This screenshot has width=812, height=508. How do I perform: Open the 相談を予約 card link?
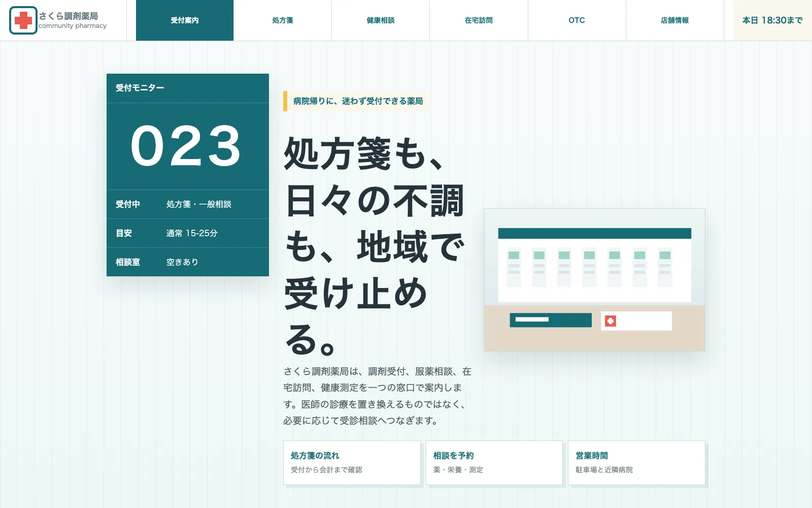494,463
